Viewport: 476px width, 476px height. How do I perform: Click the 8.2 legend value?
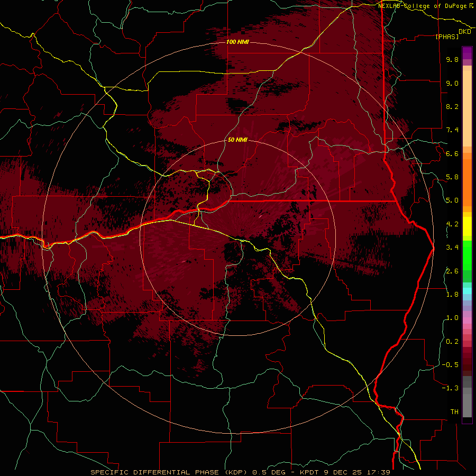pyautogui.click(x=452, y=106)
